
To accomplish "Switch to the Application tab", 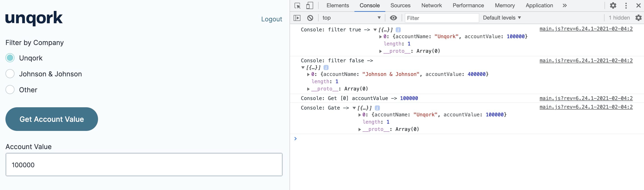I will 539,5.
